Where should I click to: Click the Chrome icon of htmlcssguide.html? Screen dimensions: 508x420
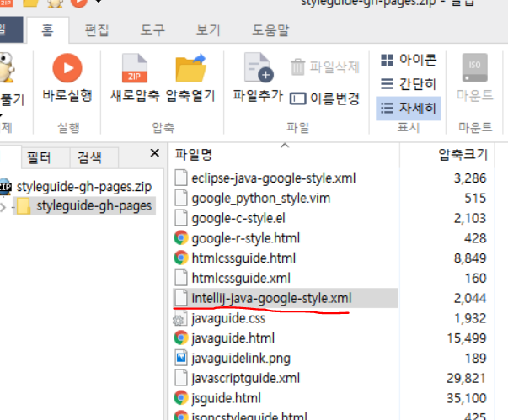(181, 258)
